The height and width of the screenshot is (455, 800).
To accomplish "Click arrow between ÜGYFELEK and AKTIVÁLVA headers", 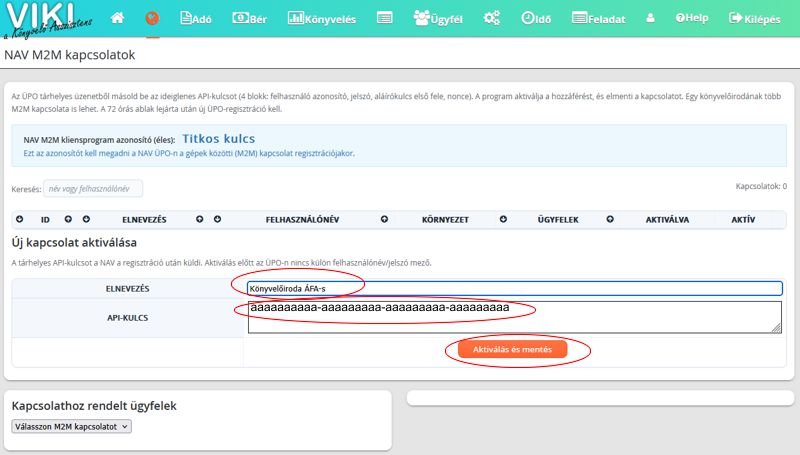I will (x=610, y=219).
